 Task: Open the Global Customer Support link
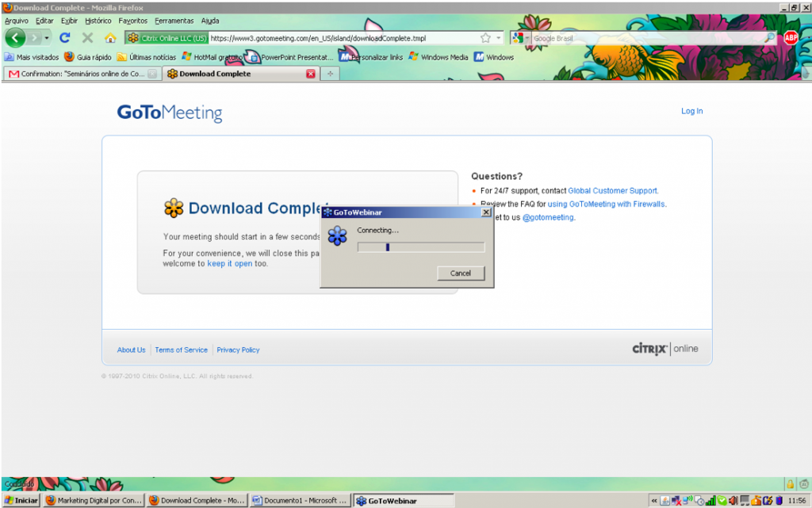[x=613, y=191]
